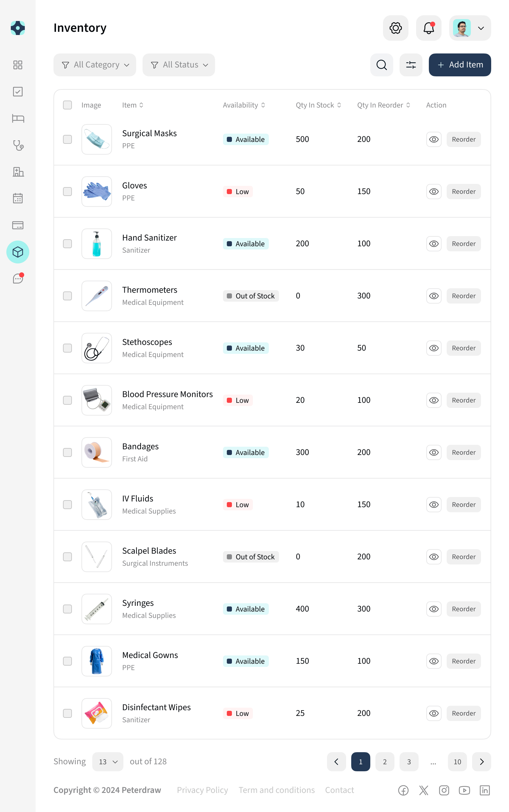The height and width of the screenshot is (812, 509).
Task: Open the All Category filter dropdown
Action: point(94,65)
